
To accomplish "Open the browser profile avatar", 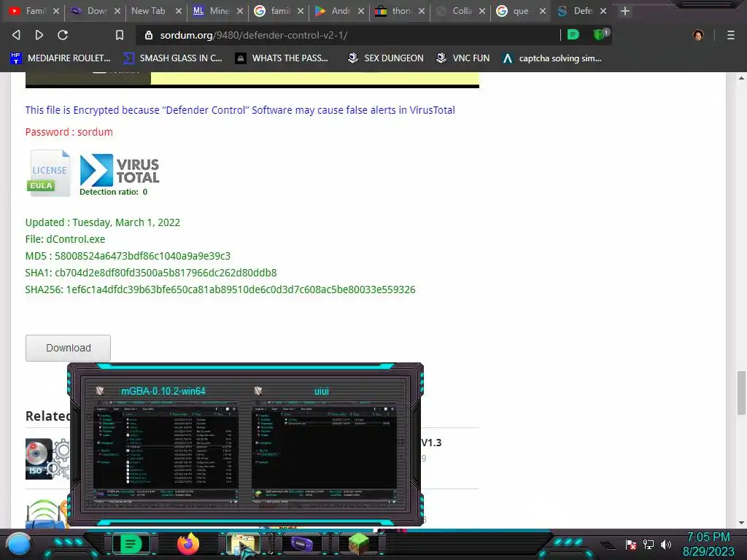I will coord(698,35).
